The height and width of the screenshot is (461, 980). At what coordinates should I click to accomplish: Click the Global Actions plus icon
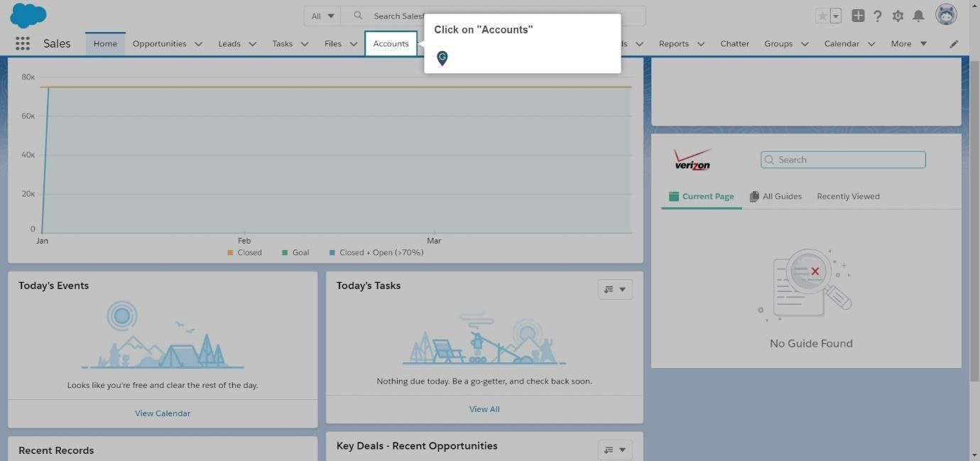[x=858, y=16]
